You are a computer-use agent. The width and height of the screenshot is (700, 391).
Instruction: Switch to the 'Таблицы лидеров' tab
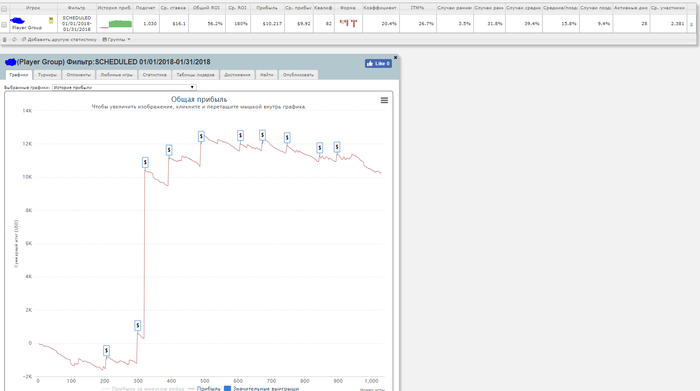tap(196, 75)
